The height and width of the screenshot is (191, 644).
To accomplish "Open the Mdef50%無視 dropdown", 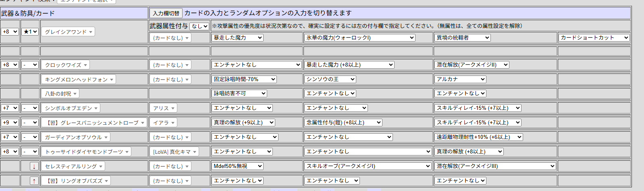I will pos(237,166).
